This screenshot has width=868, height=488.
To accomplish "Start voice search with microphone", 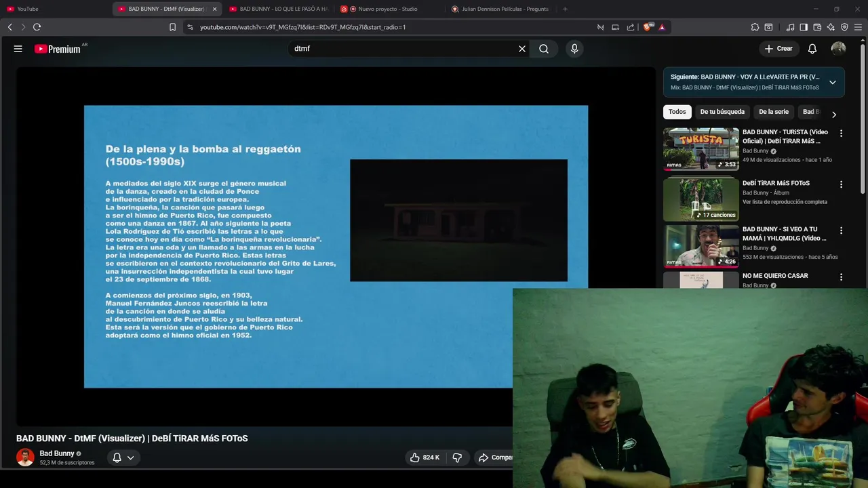I will click(574, 49).
